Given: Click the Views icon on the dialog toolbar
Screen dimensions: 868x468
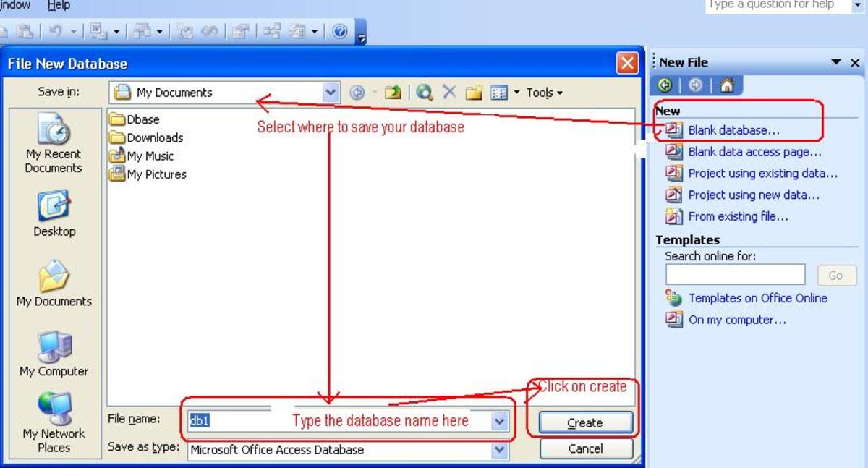Looking at the screenshot, I should pyautogui.click(x=498, y=92).
